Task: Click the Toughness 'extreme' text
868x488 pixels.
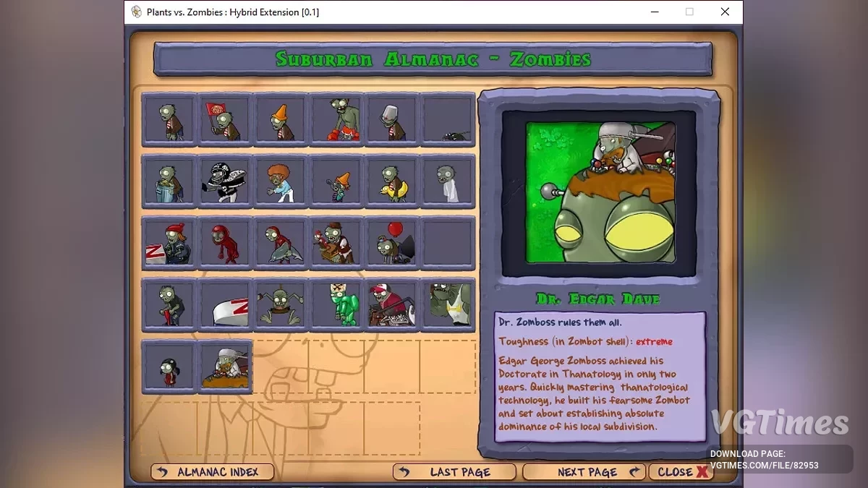Action: (654, 341)
